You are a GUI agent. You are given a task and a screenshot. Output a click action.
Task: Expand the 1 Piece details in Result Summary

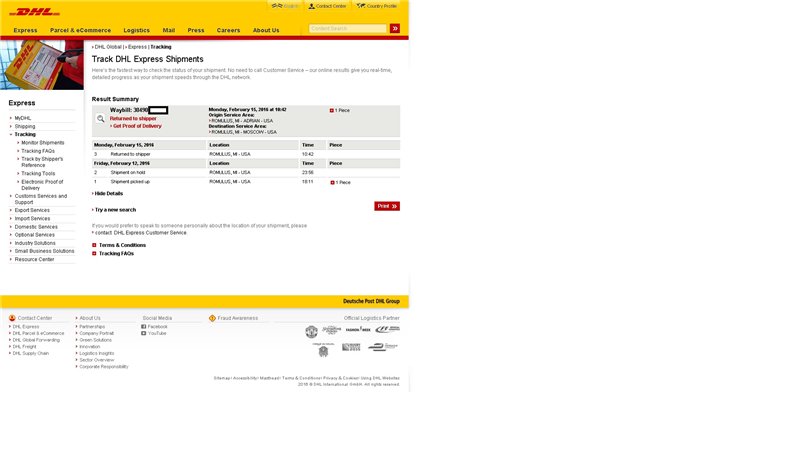coord(340,110)
